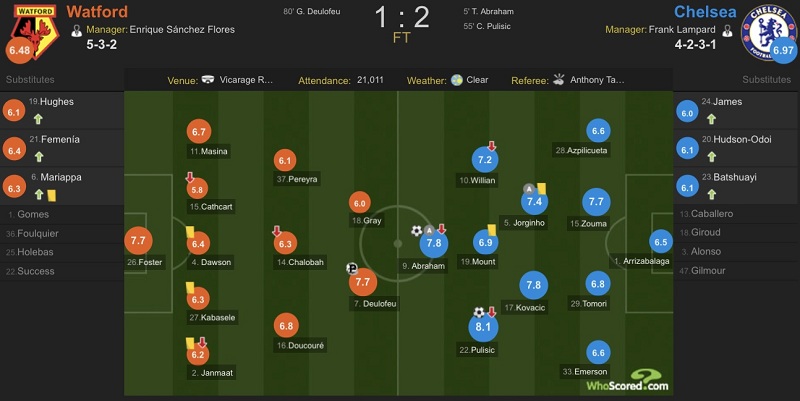The image size is (800, 401).
Task: Click the assist badge next to Jorginho
Action: click(529, 189)
